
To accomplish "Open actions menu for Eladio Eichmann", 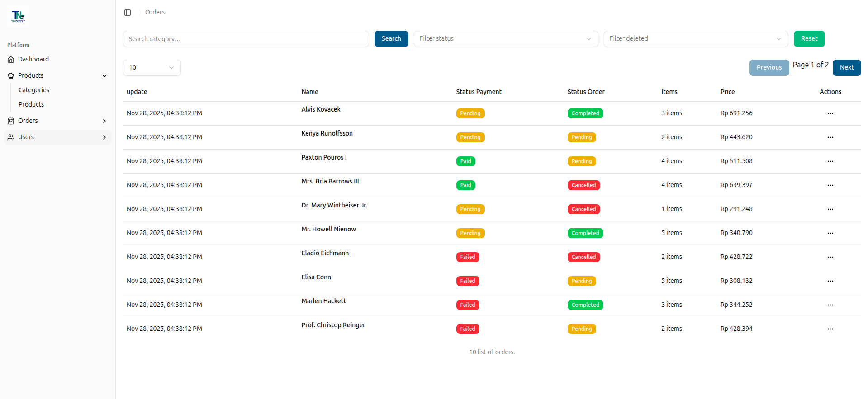I will [x=830, y=257].
